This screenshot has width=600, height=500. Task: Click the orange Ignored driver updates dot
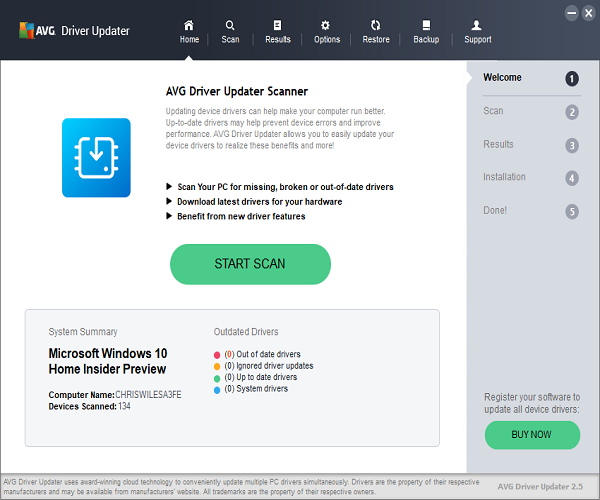coord(217,366)
